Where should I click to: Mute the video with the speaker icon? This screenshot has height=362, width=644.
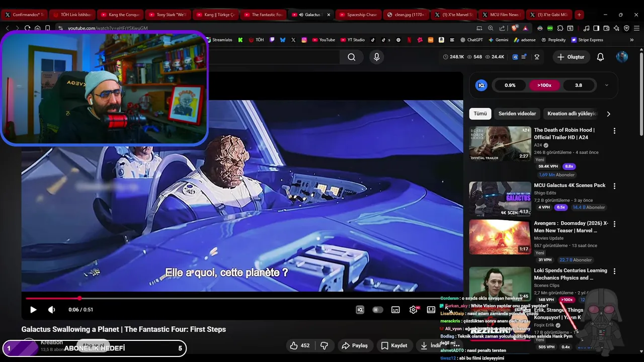point(51,310)
